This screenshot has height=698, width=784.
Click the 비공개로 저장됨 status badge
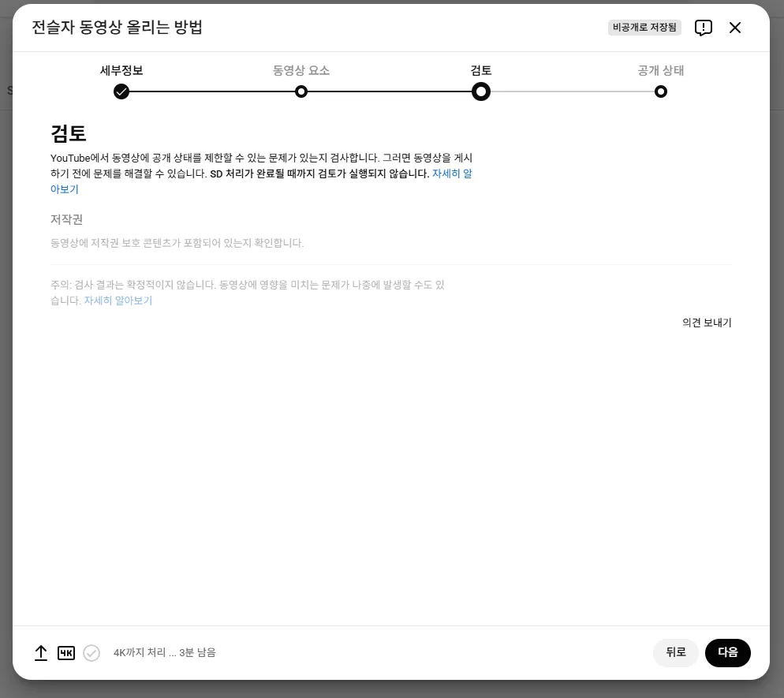point(644,28)
